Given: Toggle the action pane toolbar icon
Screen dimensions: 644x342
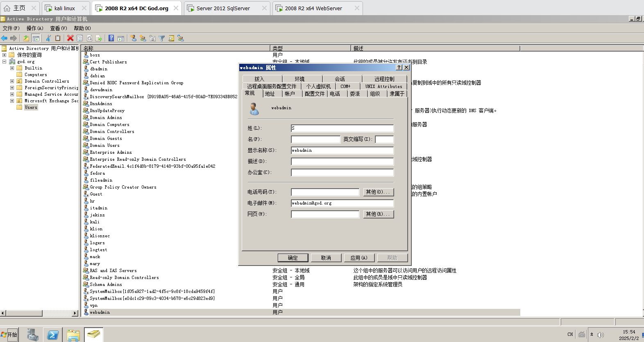Looking at the screenshot, I should [x=121, y=38].
